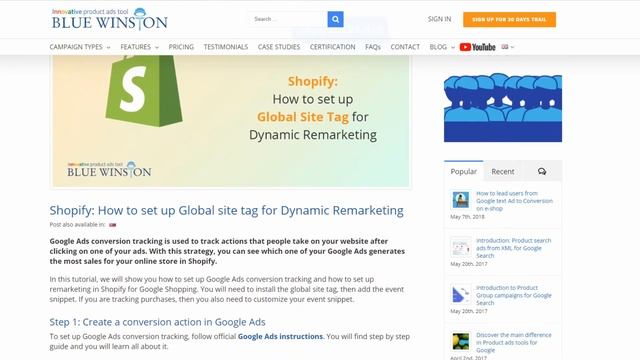Open Case Studies from navigation
Viewport: 640px width, 360px height.
tap(279, 47)
